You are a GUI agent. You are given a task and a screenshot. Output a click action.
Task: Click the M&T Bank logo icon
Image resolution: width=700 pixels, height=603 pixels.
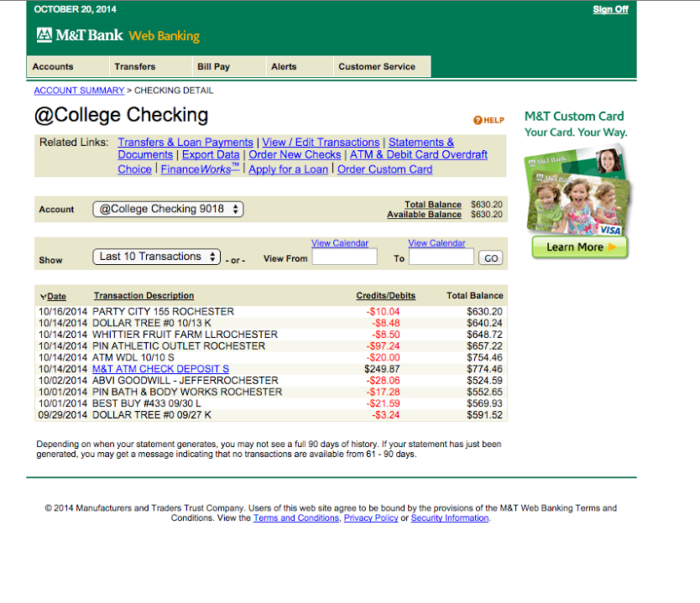point(44,34)
